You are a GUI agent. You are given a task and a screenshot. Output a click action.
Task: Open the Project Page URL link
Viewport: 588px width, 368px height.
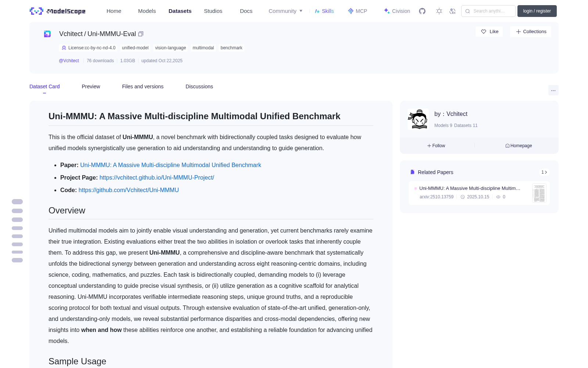pos(157,178)
